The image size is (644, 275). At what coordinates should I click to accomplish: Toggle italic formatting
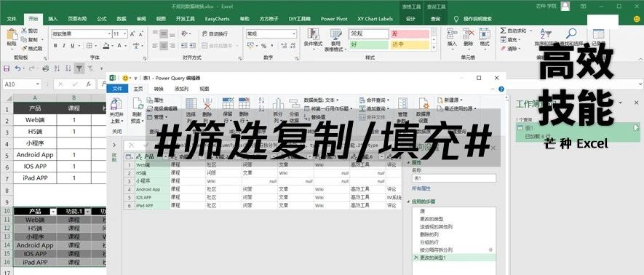pos(65,46)
